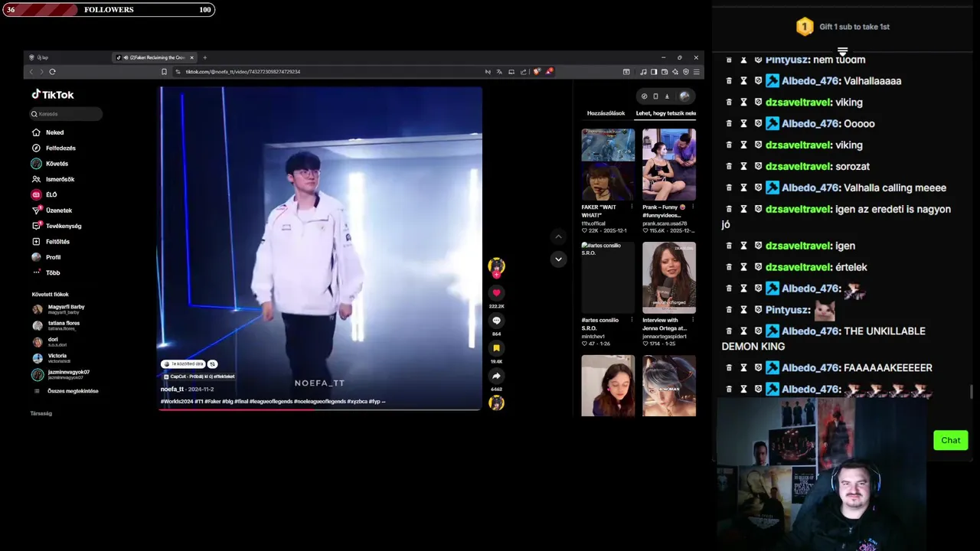Screen dimensions: 980x551
Task: Click the browser address bar URL
Action: [243, 71]
